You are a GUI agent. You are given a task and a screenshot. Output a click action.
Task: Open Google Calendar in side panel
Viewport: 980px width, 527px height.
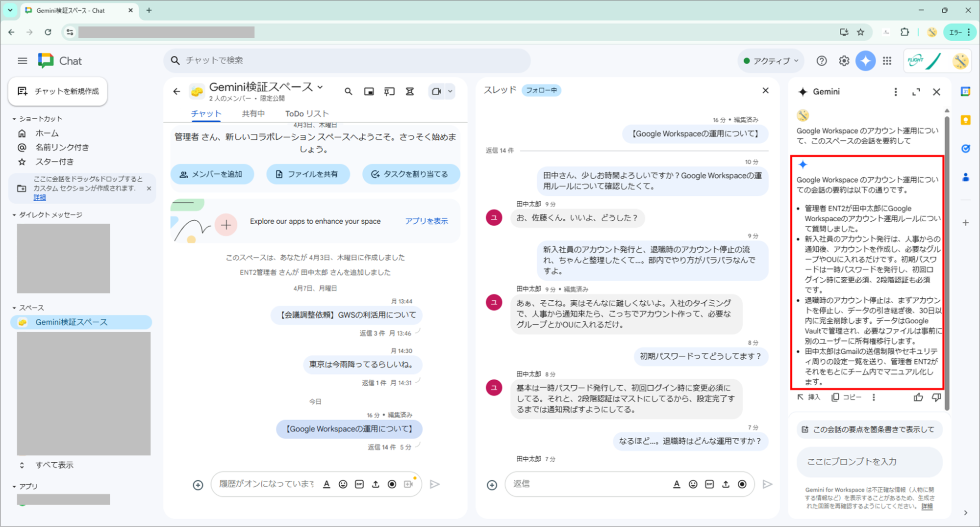point(965,92)
